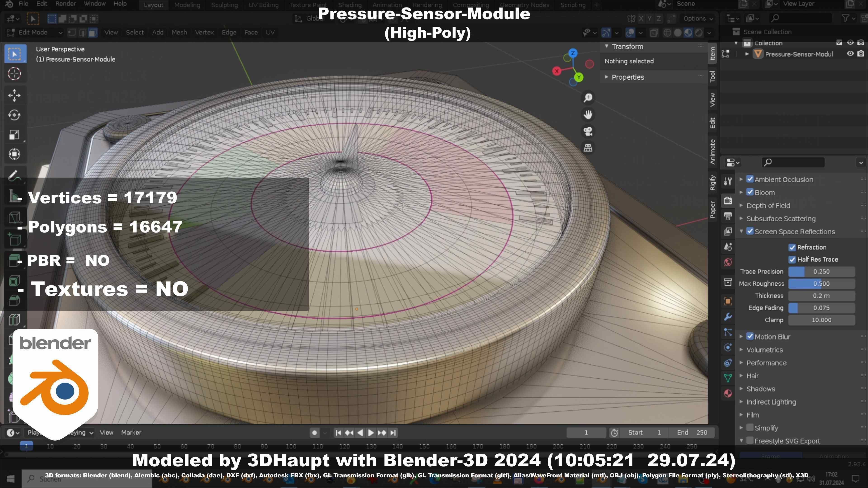This screenshot has height=488, width=868.
Task: Open the Tool properties tab wrench icon
Action: [728, 181]
